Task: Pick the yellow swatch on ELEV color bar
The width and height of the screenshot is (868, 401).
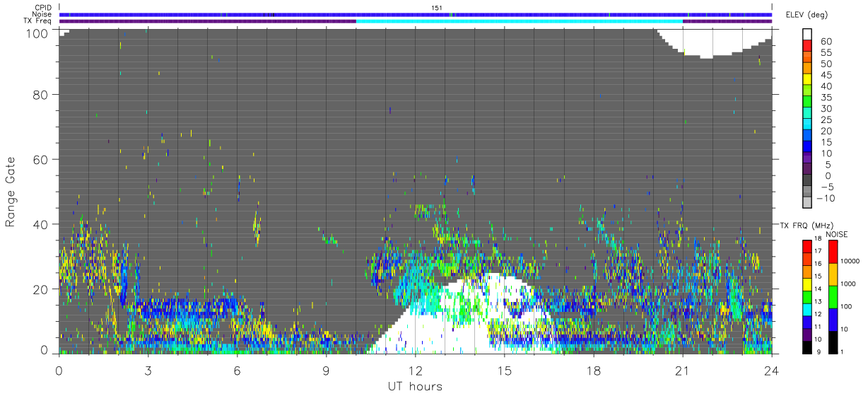Action: [x=808, y=80]
